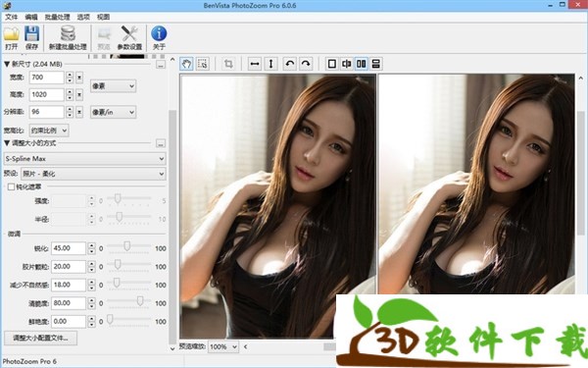Click the 鲜艳度 value field 0.00

point(69,322)
